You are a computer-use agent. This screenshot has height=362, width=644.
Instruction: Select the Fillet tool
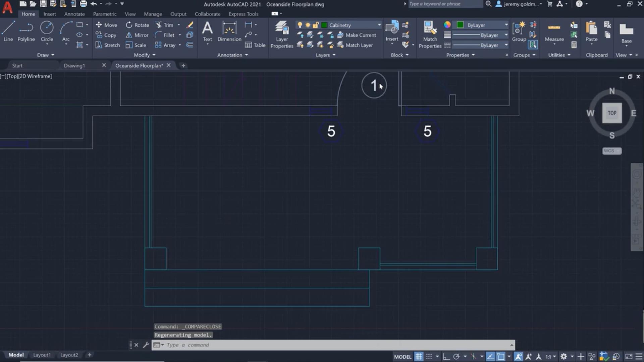click(x=168, y=35)
